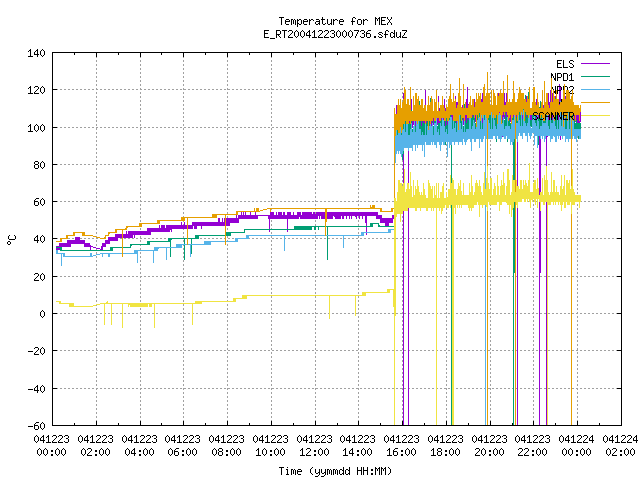Screen dimensions: 640x480
Task: Click the y-axis tick value 60
Action: click(x=39, y=202)
